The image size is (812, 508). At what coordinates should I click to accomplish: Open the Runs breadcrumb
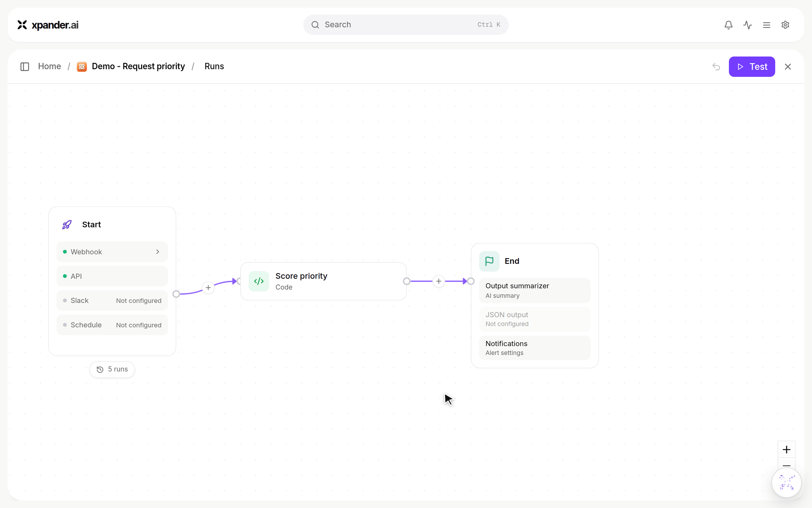214,66
